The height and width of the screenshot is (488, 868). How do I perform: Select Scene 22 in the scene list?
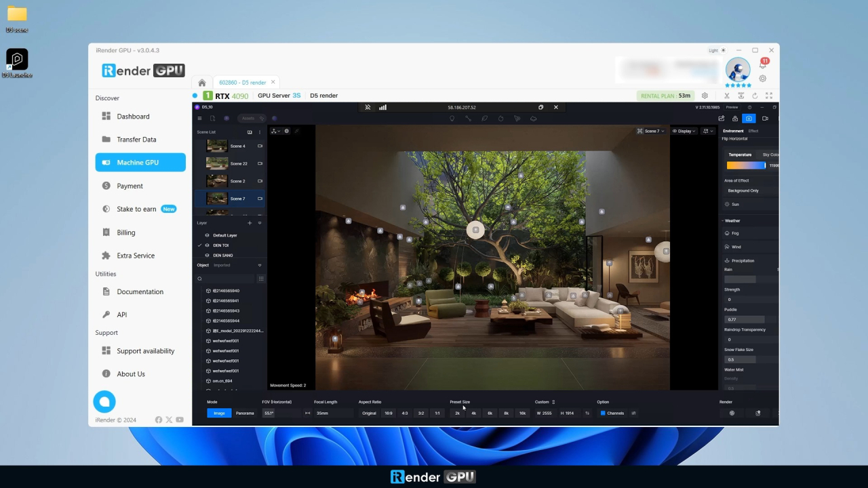[230, 163]
